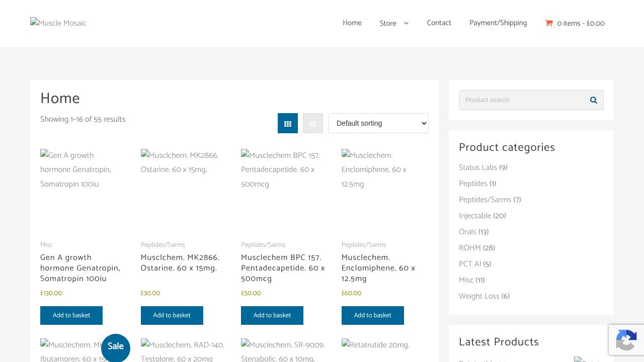Open the ROHM category

[470, 248]
